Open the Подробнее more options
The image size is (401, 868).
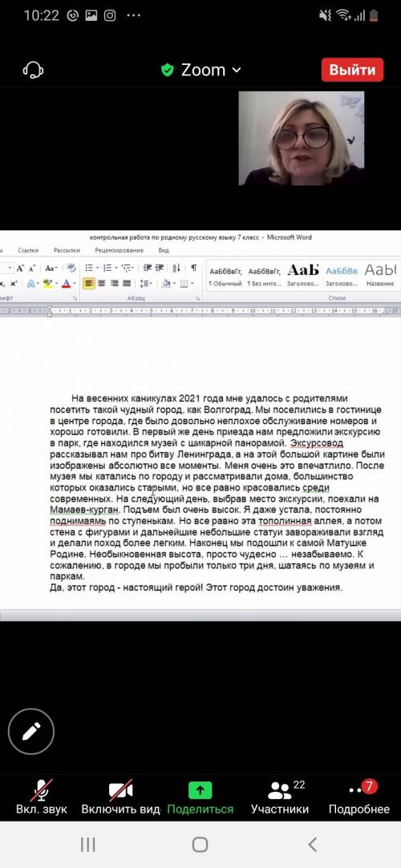(x=359, y=797)
